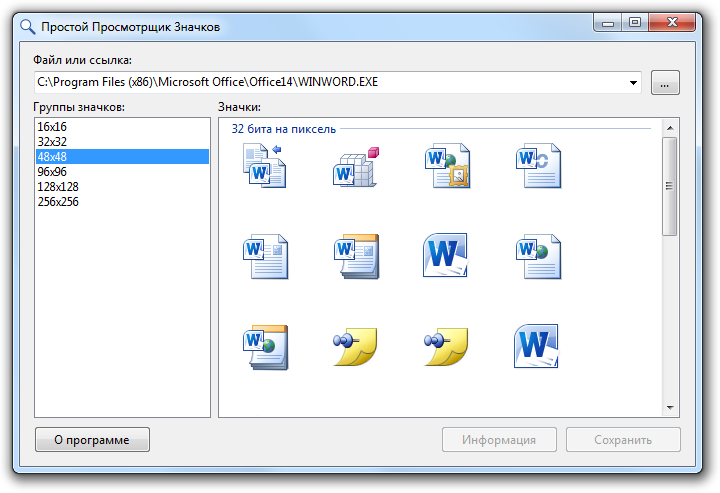
Task: Select the 32x32 icon group
Action: [122, 141]
